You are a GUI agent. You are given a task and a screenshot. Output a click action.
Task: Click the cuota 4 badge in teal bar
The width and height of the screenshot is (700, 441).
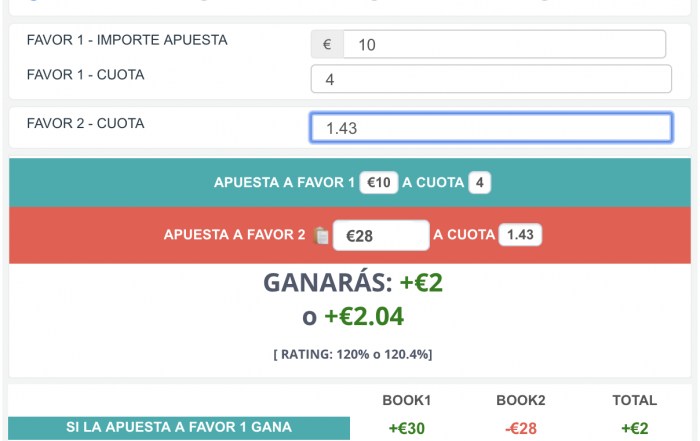(480, 183)
